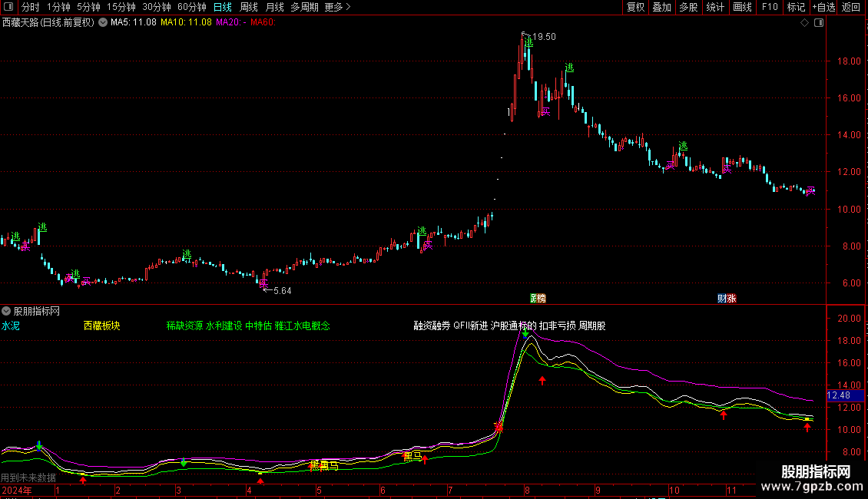The width and height of the screenshot is (868, 499).
Task: Click the 买 signal near the 5.64 low
Action: (x=263, y=284)
